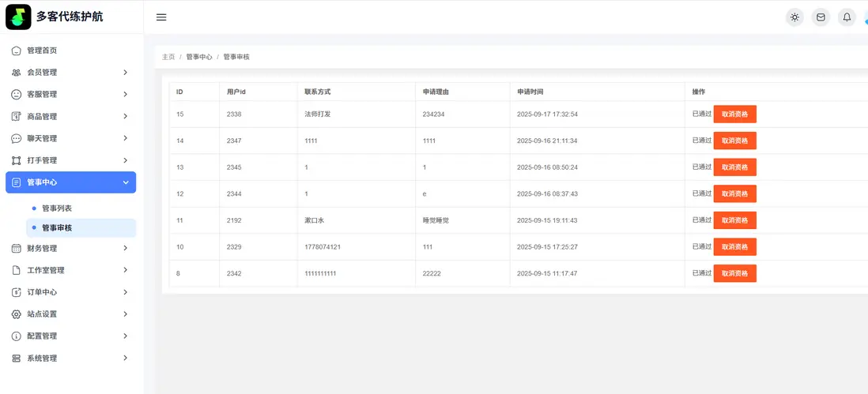
Task: Click the 聊天管理 chat bubble icon
Action: click(17, 139)
